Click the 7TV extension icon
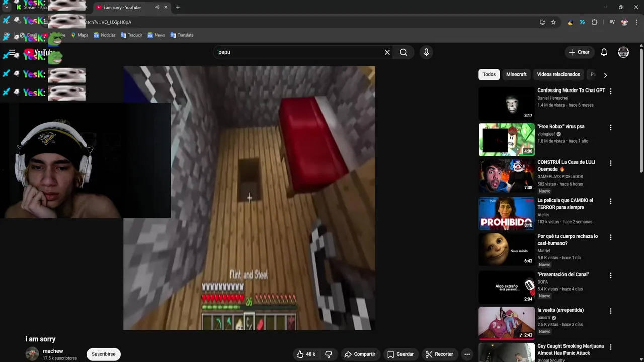This screenshot has height=362, width=644. tap(582, 22)
